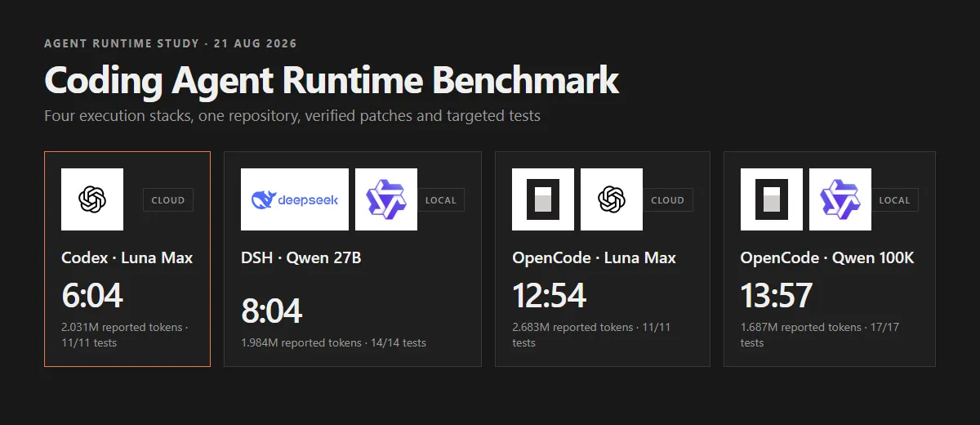Viewport: 980px width, 425px height.
Task: Click Qwen logo in OpenCode Qwen 100K card
Action: [840, 199]
